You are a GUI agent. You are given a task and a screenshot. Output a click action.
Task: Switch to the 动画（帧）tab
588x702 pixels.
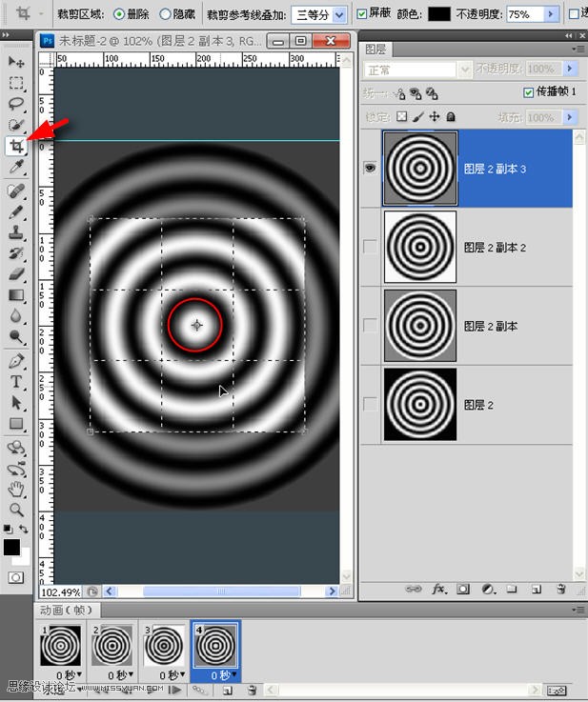pyautogui.click(x=67, y=610)
